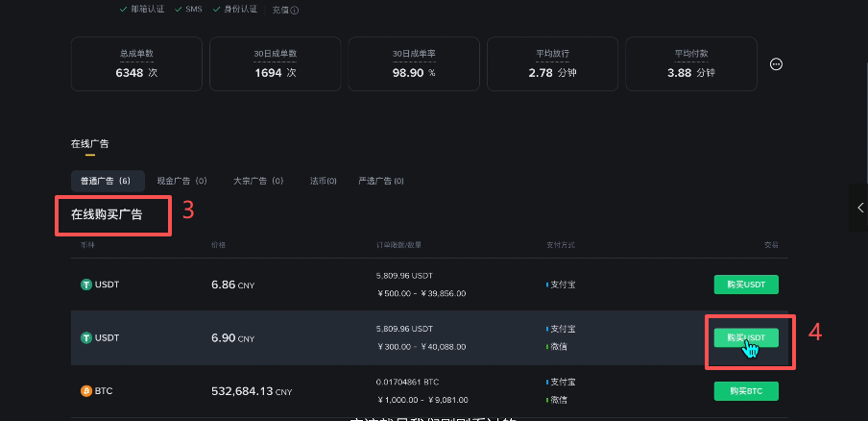Open the 严选广告 (0) tab
Image resolution: width=868 pixels, height=421 pixels.
tap(381, 181)
